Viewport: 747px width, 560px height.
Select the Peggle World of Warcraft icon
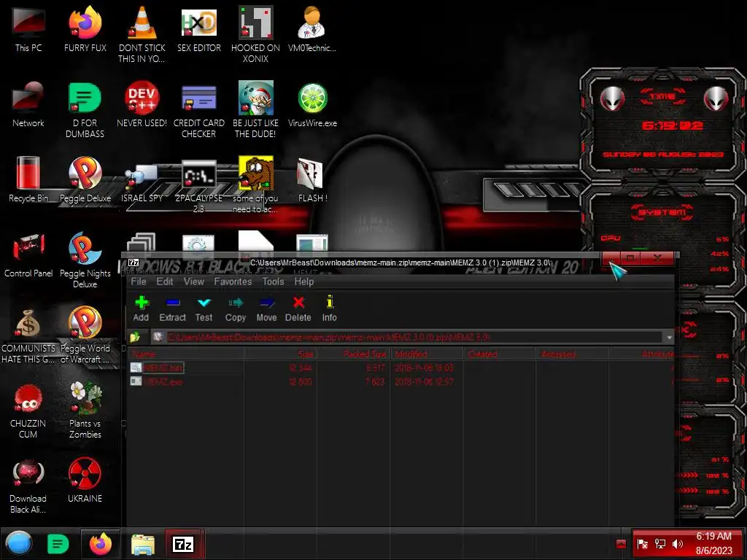tap(85, 335)
